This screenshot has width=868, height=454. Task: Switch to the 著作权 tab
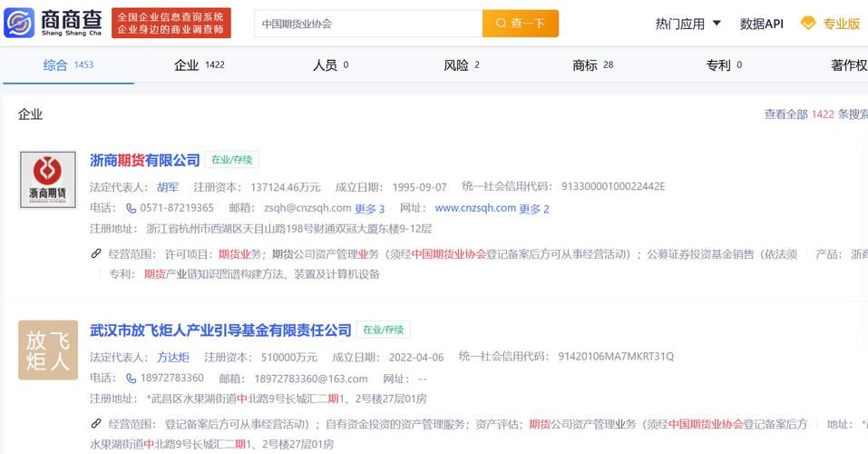(849, 64)
